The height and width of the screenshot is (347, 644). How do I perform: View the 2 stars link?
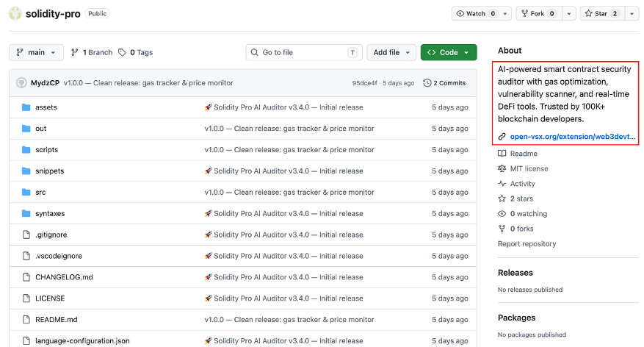[521, 198]
